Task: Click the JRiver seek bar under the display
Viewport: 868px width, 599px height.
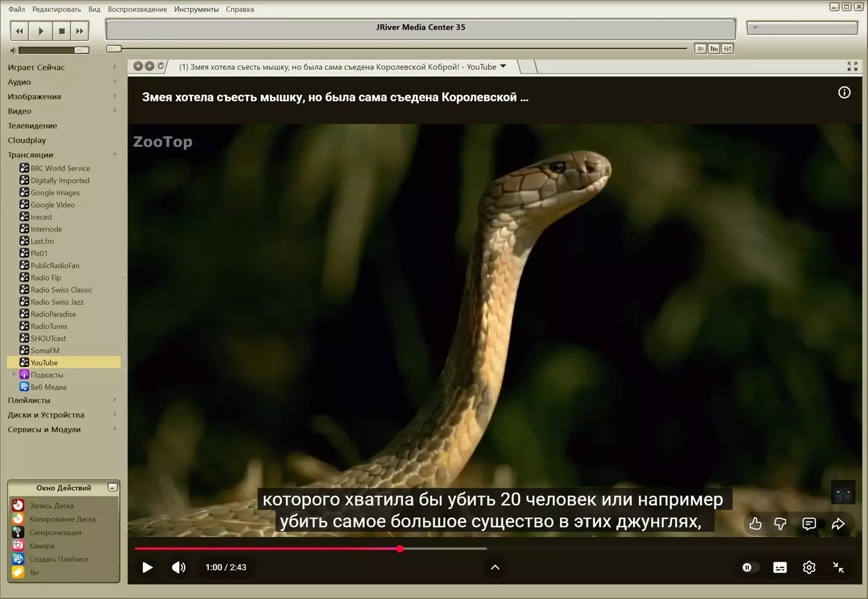Action: click(x=397, y=49)
